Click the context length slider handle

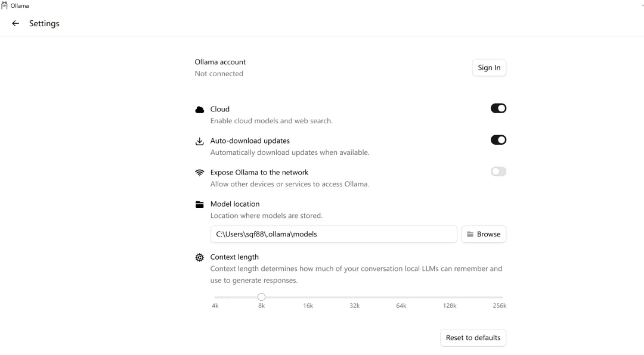[261, 297]
